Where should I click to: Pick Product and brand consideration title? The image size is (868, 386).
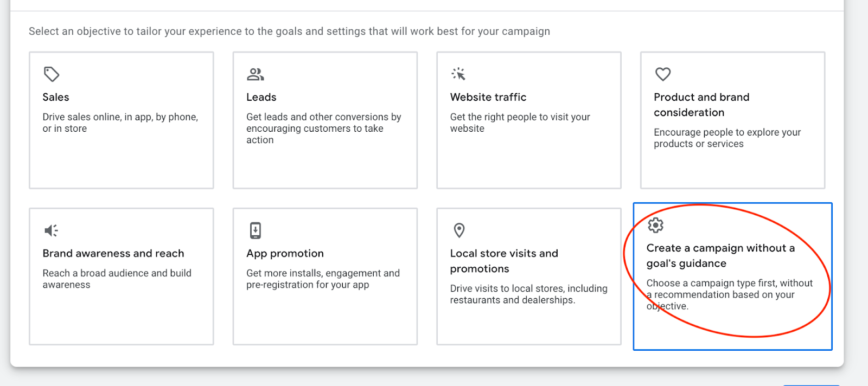point(701,105)
